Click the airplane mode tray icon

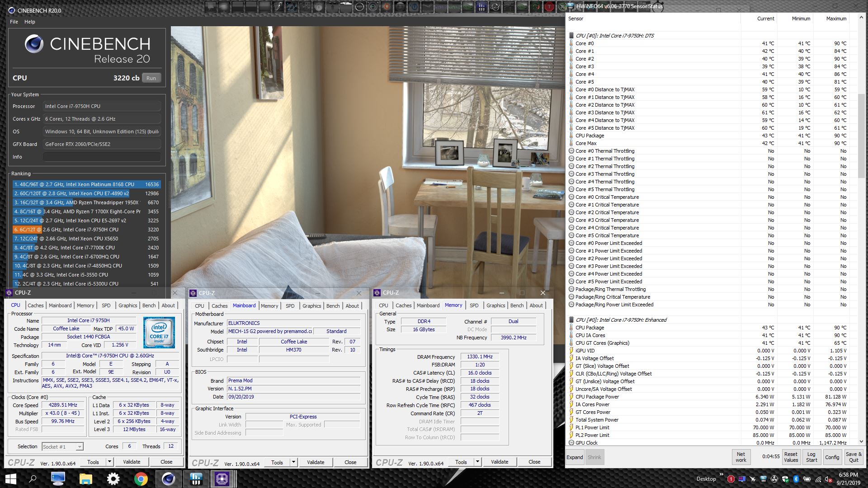coord(753,479)
